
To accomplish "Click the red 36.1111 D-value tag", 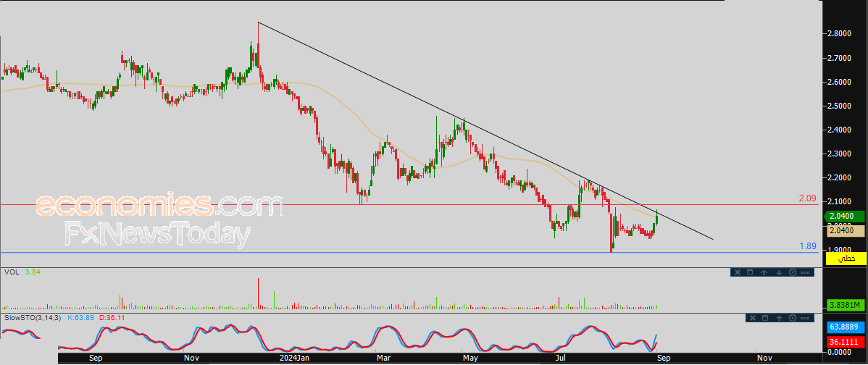I will coord(844,343).
